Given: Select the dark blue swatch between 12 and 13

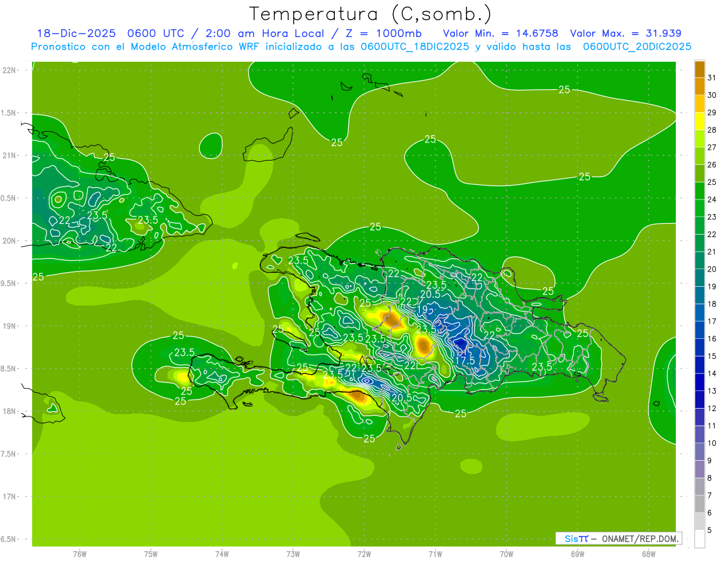Looking at the screenshot, I should (x=699, y=400).
